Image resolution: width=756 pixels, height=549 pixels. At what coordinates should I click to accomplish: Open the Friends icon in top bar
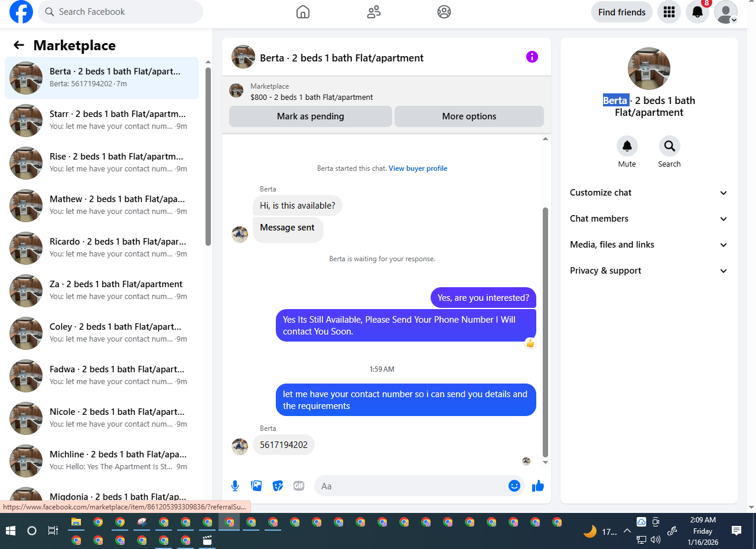point(374,12)
